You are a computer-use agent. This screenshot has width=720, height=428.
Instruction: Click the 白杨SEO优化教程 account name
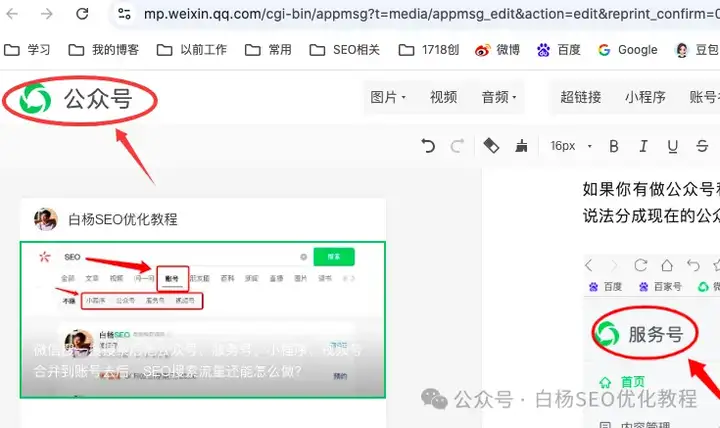pos(123,219)
